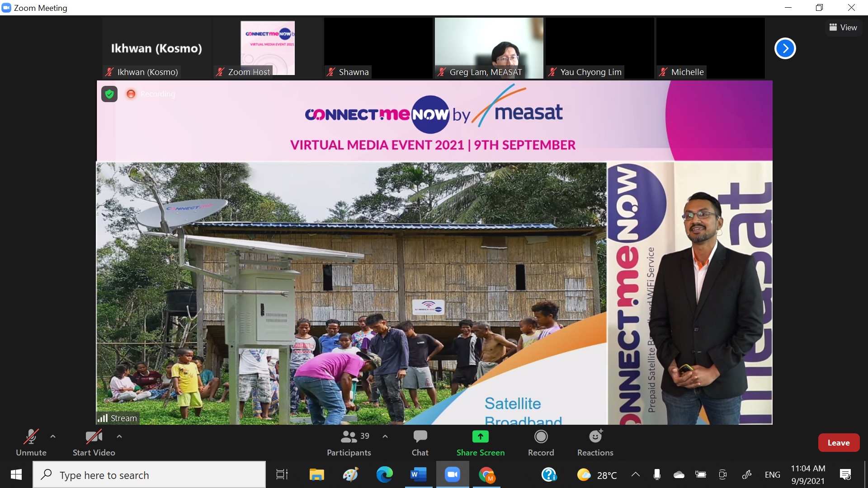Open the Get Help question mark icon

click(x=549, y=475)
